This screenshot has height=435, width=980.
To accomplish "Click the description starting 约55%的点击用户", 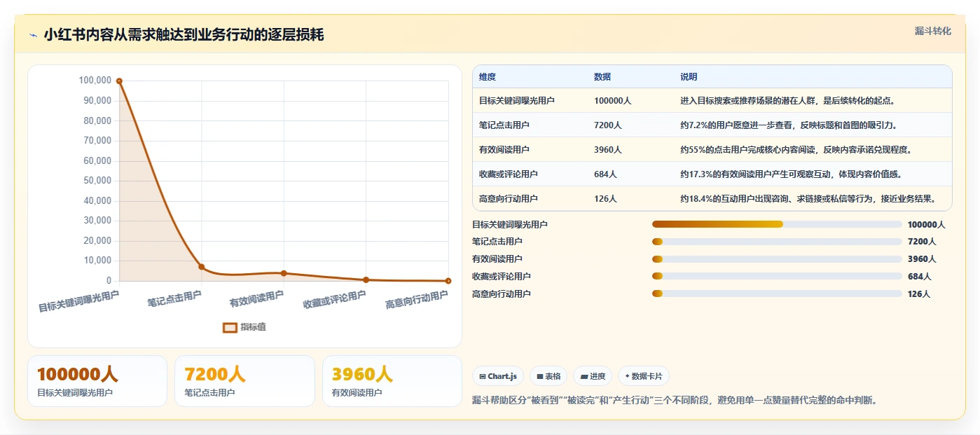I will click(796, 150).
